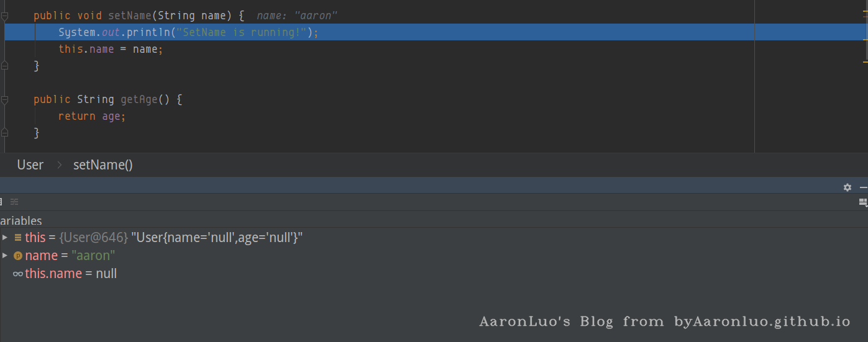Click the User{name='null',age='null'} value text
The height and width of the screenshot is (342, 868).
[217, 238]
